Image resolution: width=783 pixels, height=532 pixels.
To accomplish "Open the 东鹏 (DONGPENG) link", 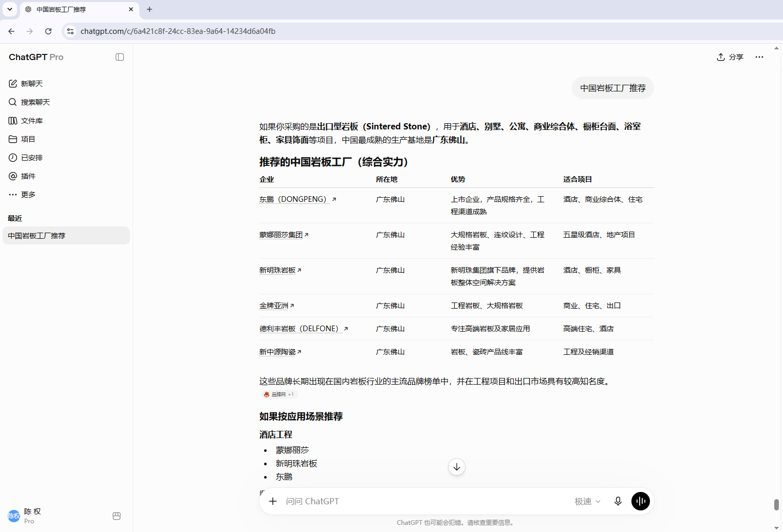I will pyautogui.click(x=297, y=199).
